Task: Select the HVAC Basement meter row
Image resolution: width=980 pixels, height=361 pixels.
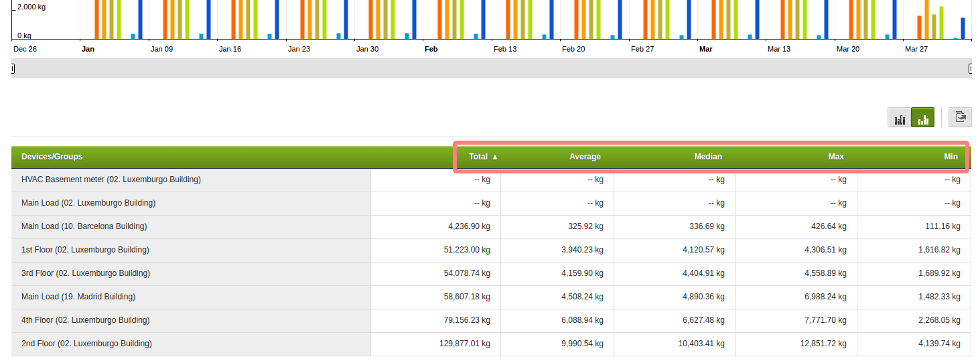Action: 491,180
